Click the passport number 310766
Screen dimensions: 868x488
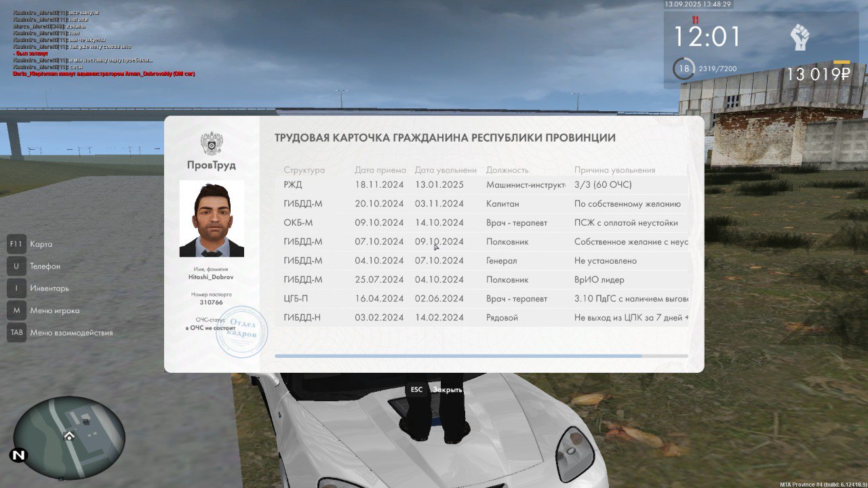(212, 302)
